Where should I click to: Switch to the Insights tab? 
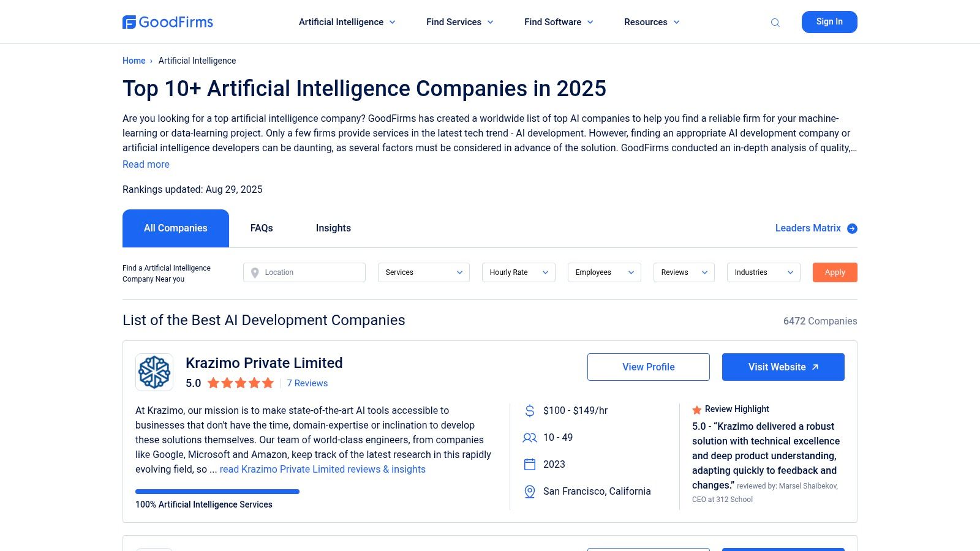(333, 228)
